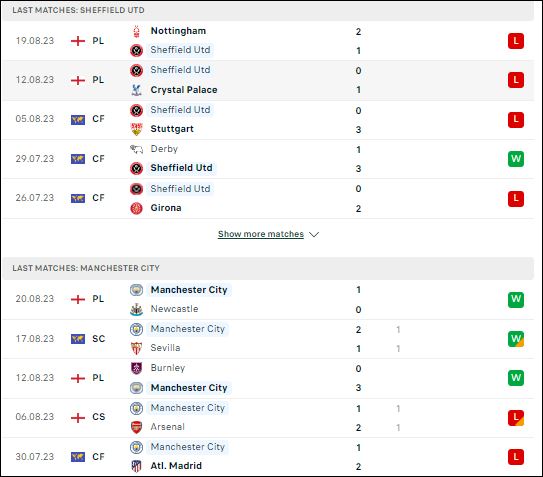Image resolution: width=543 pixels, height=477 pixels.
Task: Select the Atl. Madrid team name
Action: click(176, 466)
